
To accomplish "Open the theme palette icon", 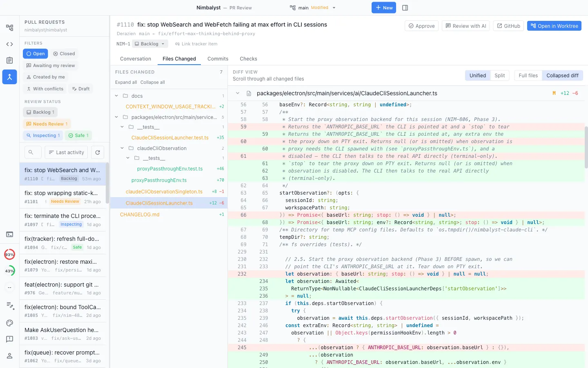I will tap(9, 323).
